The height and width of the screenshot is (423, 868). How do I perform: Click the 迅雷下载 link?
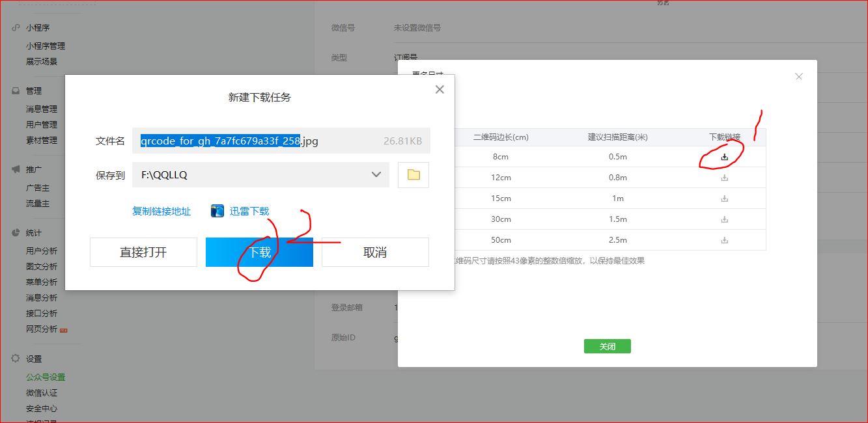(249, 211)
